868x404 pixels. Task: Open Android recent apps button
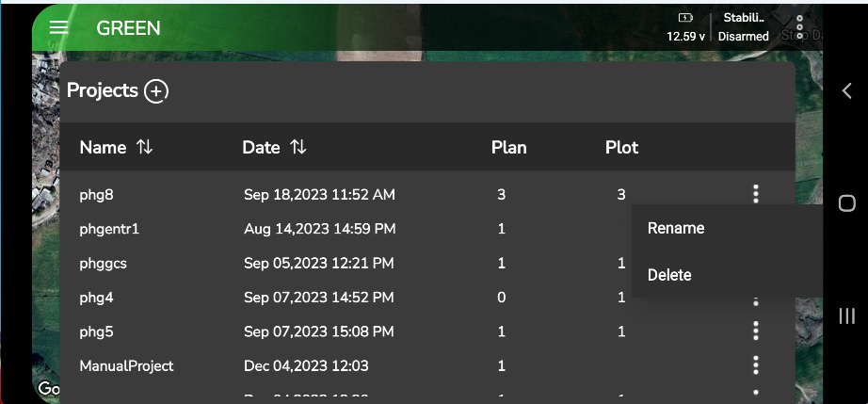[846, 316]
